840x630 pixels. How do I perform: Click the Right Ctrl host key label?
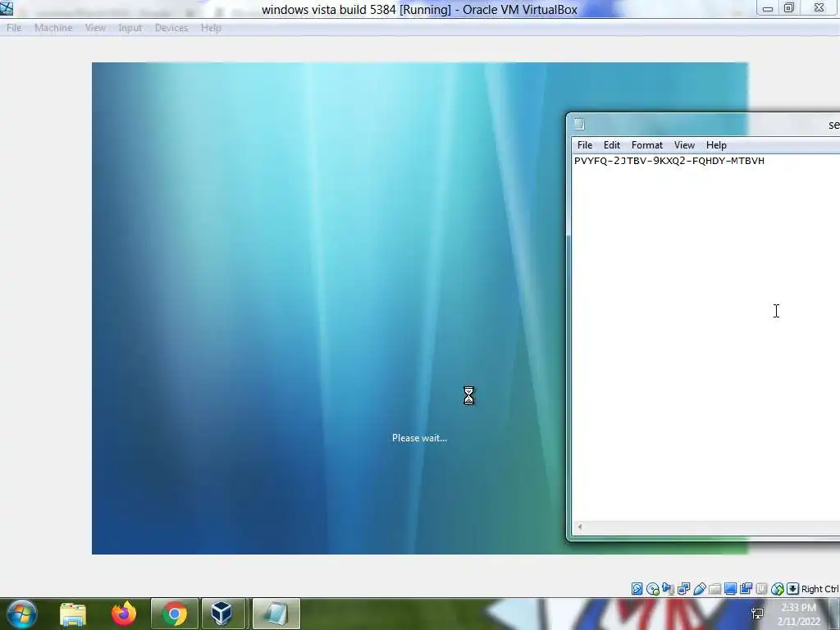pos(819,589)
